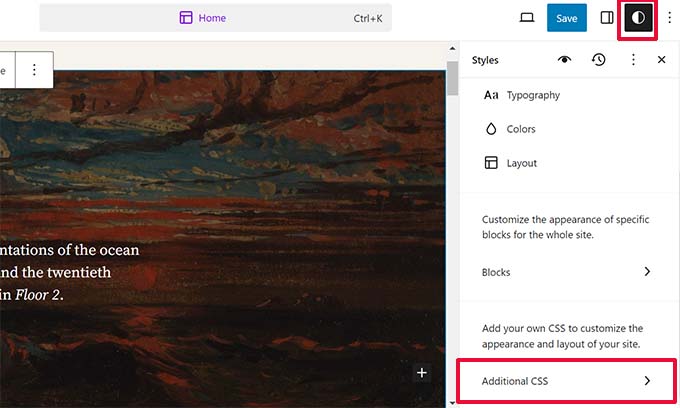The height and width of the screenshot is (408, 680).
Task: Open the Style Book eye icon
Action: [565, 60]
